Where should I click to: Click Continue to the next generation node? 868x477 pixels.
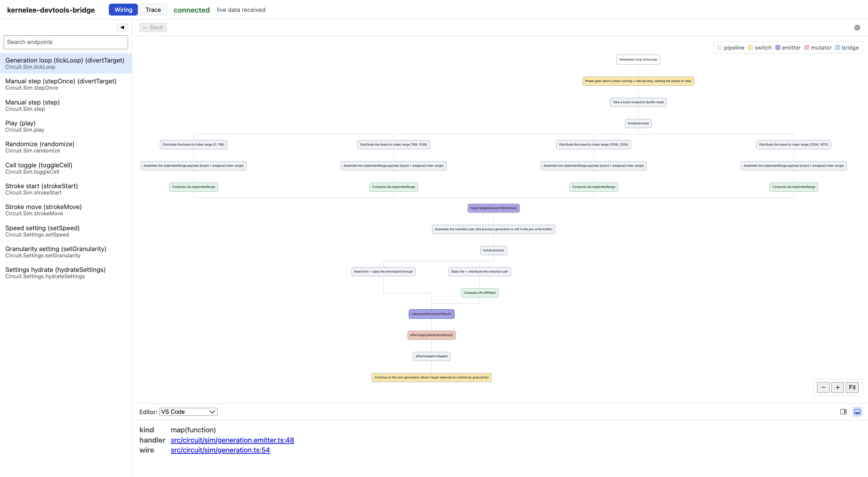point(431,378)
